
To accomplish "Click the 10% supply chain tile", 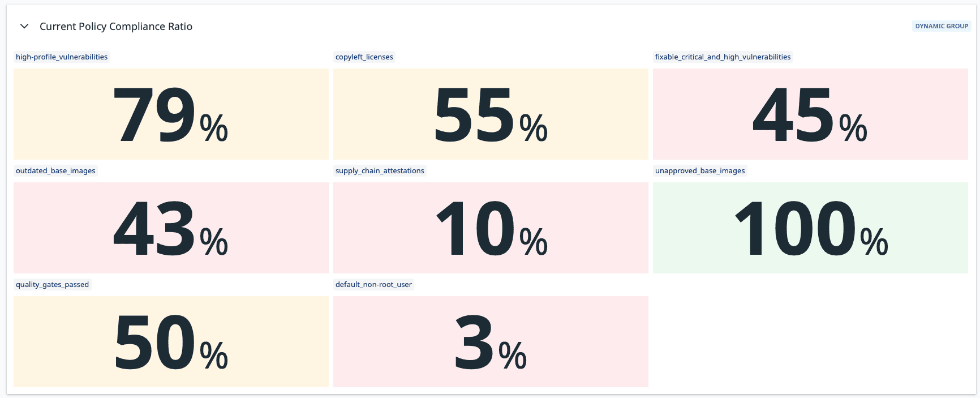I will click(x=491, y=228).
